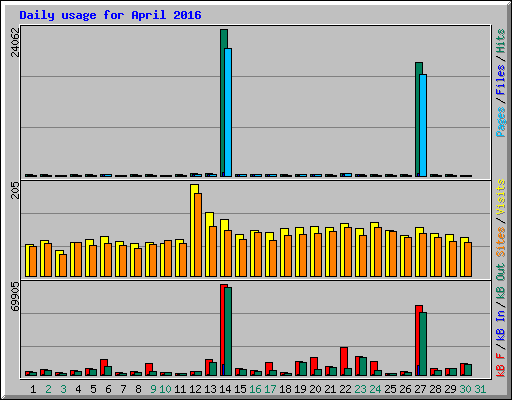Click green day label 9 on the x-axis
This screenshot has width=512, height=400.
(x=153, y=389)
